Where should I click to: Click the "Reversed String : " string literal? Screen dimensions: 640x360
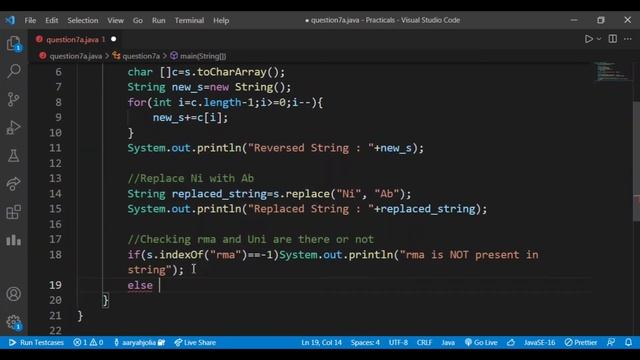311,148
